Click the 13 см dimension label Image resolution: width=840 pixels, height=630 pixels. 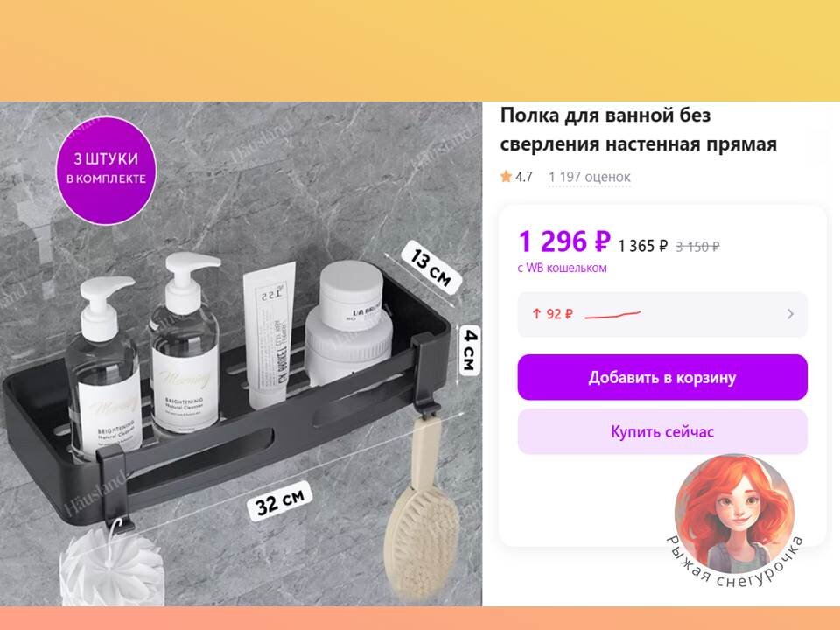click(x=431, y=268)
